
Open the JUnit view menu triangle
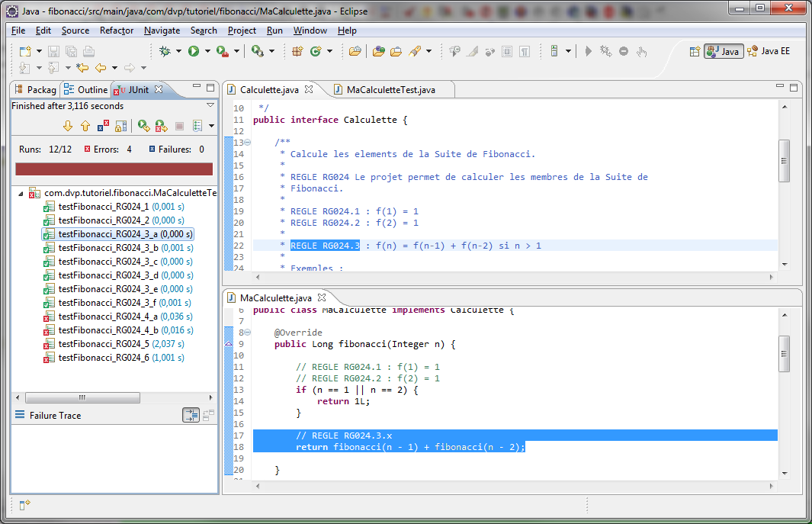pos(210,105)
